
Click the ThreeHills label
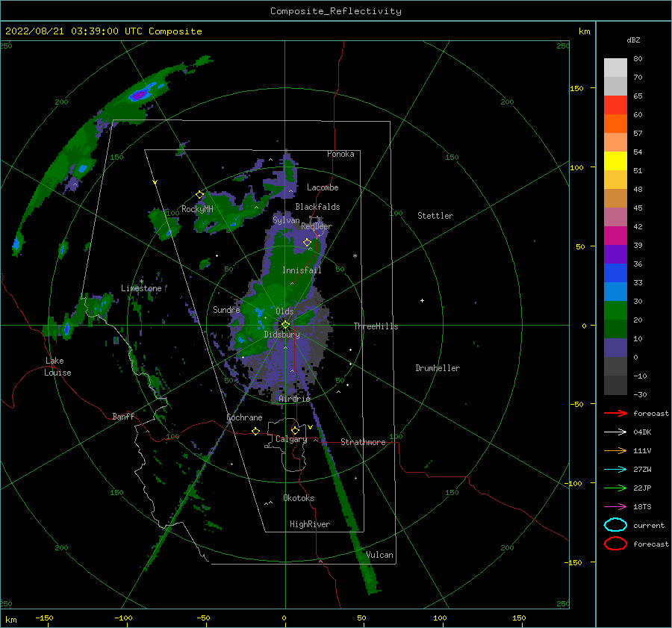point(376,326)
